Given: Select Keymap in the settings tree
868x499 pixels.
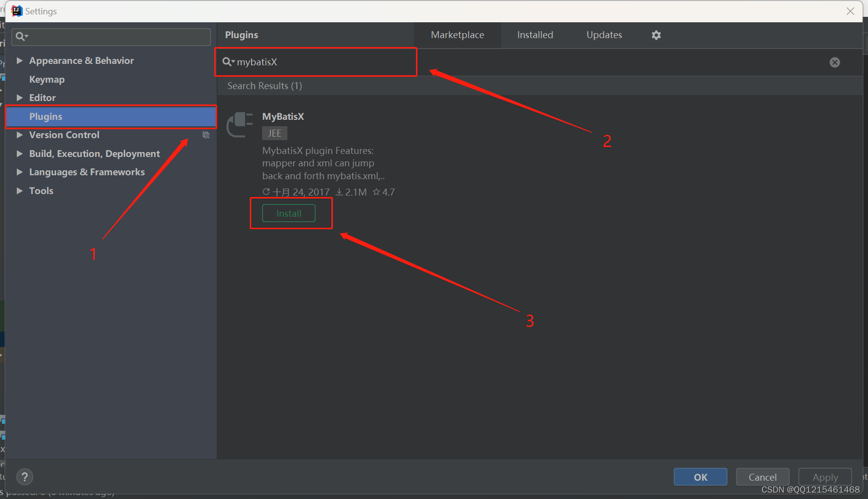Looking at the screenshot, I should point(47,79).
